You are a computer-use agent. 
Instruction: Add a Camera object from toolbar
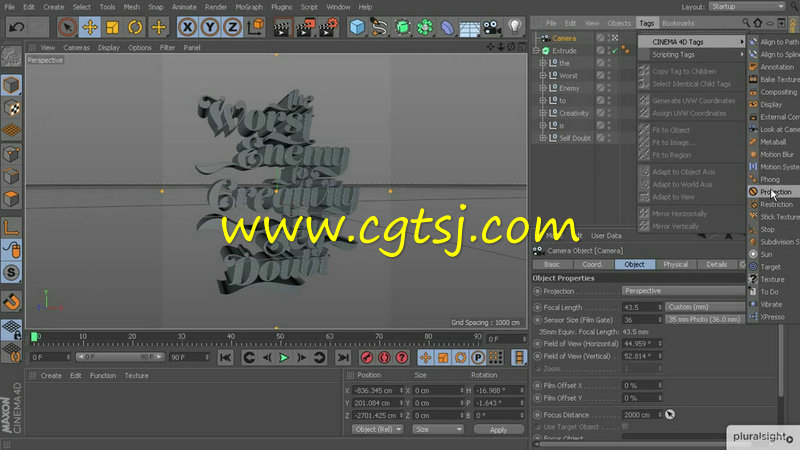pos(492,27)
